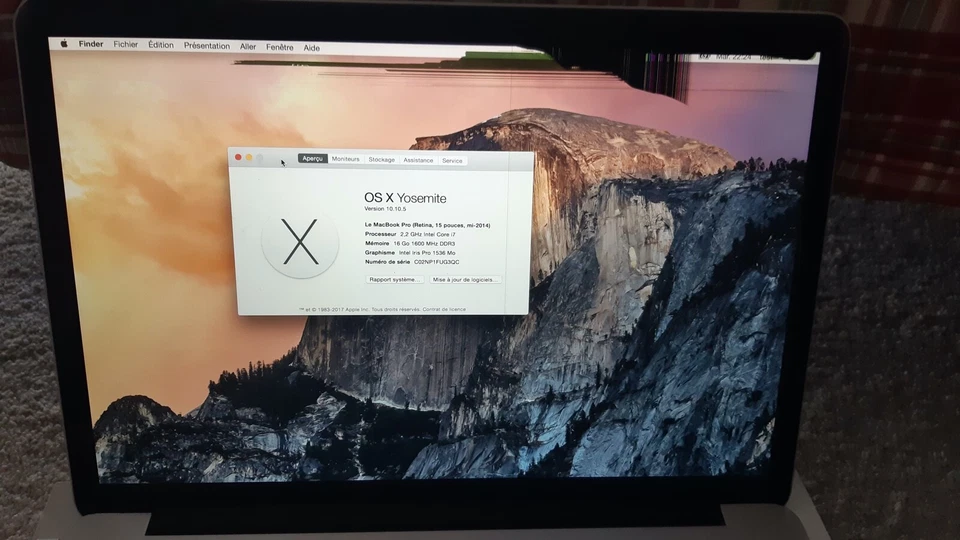Open the Aller menu
Screen dimensions: 960x540
tap(248, 47)
